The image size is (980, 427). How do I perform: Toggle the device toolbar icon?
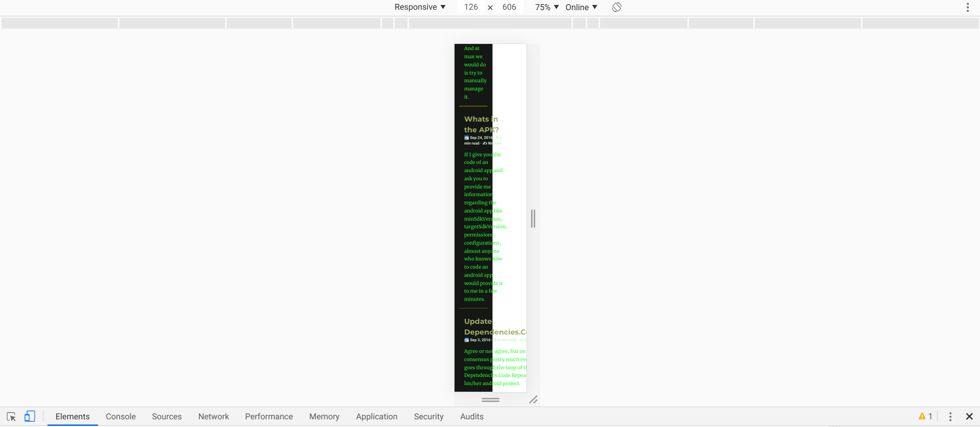point(30,416)
